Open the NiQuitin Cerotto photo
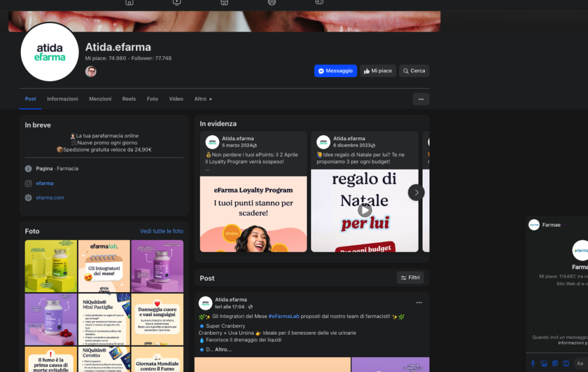Screen dimensions: 588x372 click(x=104, y=359)
